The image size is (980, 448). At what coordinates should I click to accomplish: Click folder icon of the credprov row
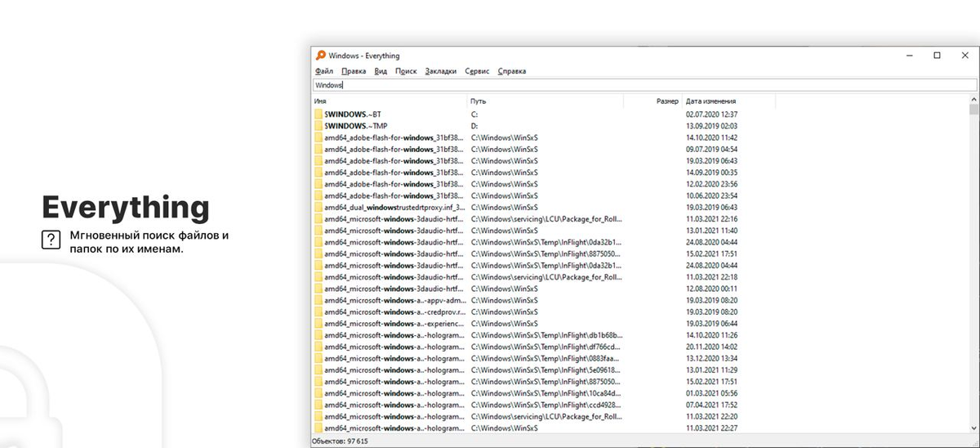(318, 312)
